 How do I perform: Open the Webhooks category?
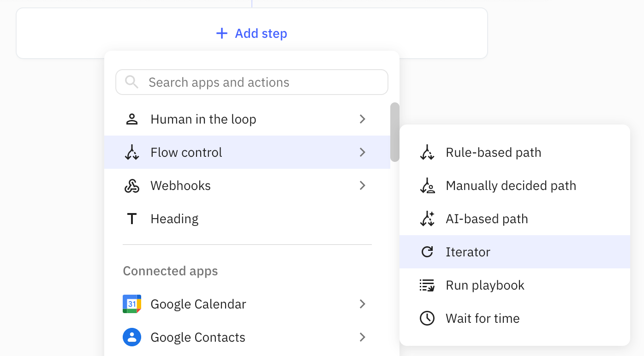point(247,185)
